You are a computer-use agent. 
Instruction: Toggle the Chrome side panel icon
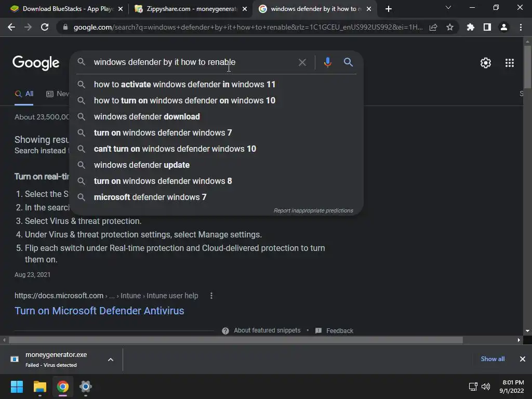tap(487, 27)
